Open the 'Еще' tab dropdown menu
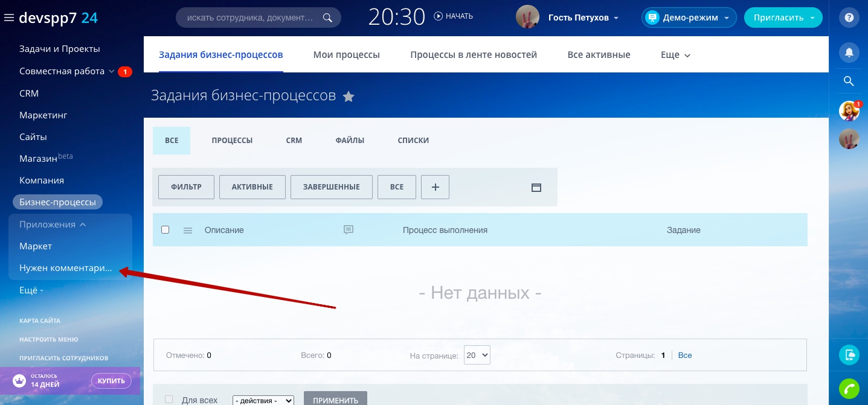This screenshot has height=405, width=868. pos(675,55)
